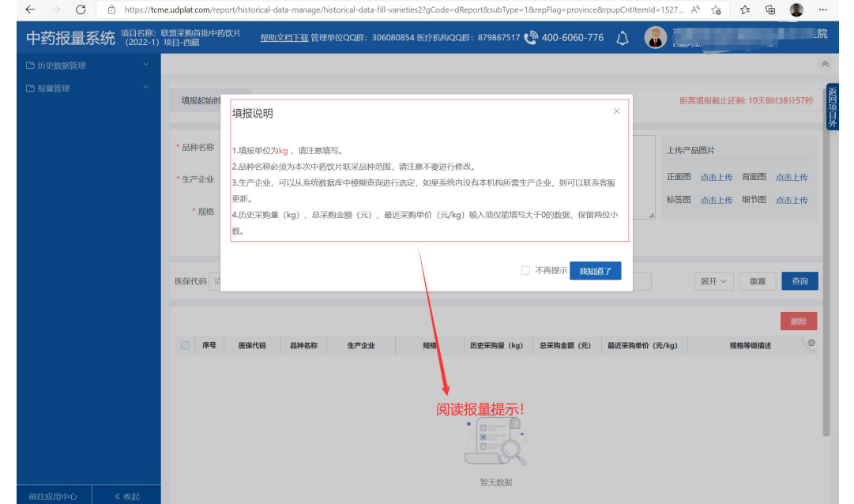Click the notification bell icon
The image size is (854, 504).
(623, 38)
